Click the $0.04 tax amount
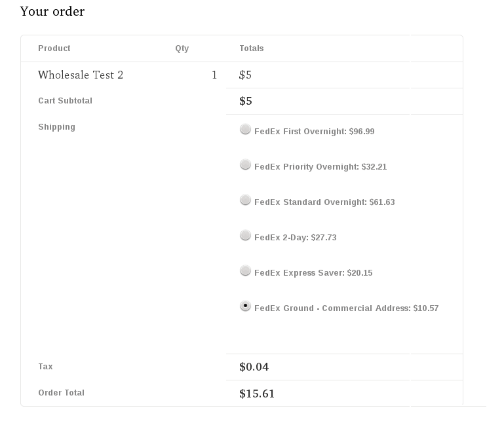The width and height of the screenshot is (504, 423). [x=254, y=367]
